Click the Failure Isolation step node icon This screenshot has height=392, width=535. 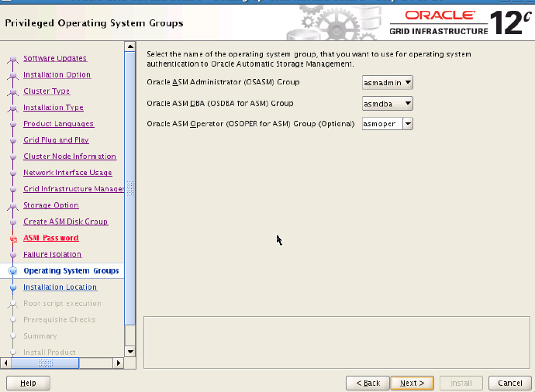13,255
